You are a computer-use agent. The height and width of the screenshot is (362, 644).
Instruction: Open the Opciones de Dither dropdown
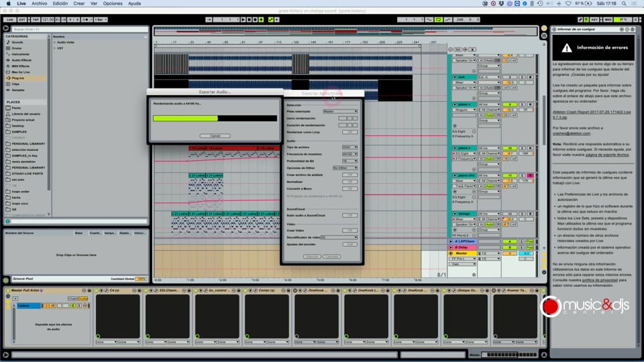click(x=345, y=168)
